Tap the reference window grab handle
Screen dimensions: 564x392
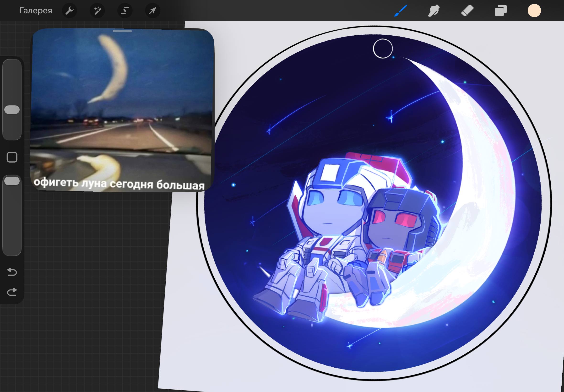122,31
